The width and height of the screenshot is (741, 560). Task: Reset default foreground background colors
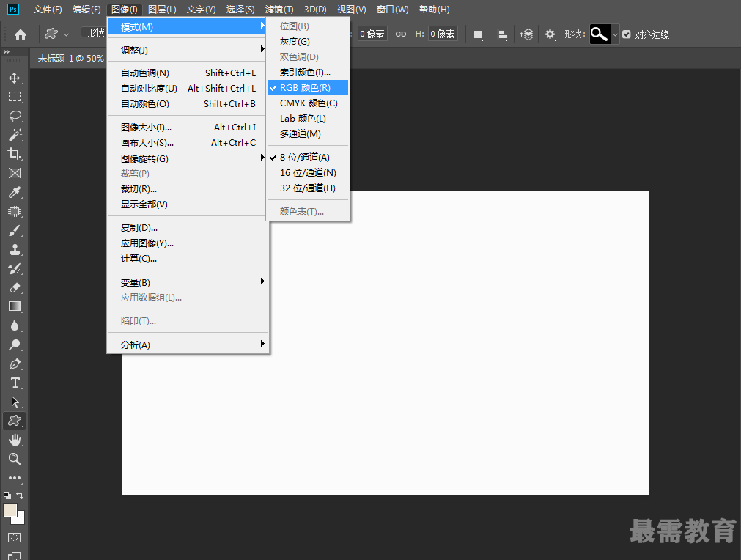(7, 495)
